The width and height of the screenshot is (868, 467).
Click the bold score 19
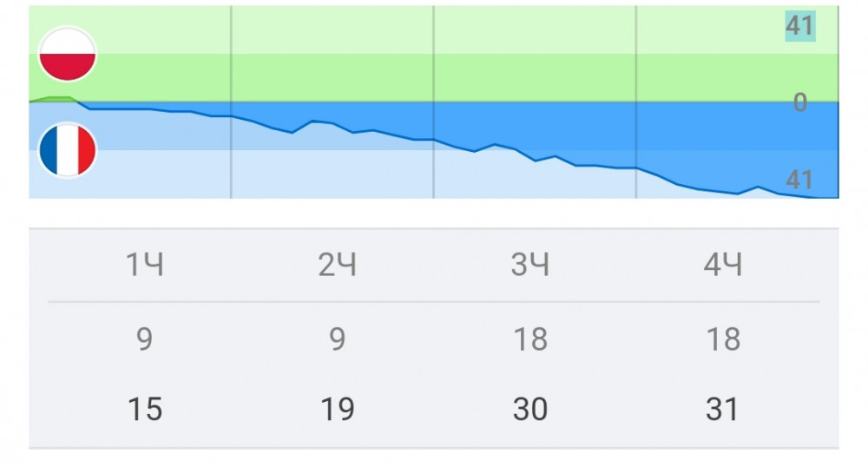[x=338, y=408]
